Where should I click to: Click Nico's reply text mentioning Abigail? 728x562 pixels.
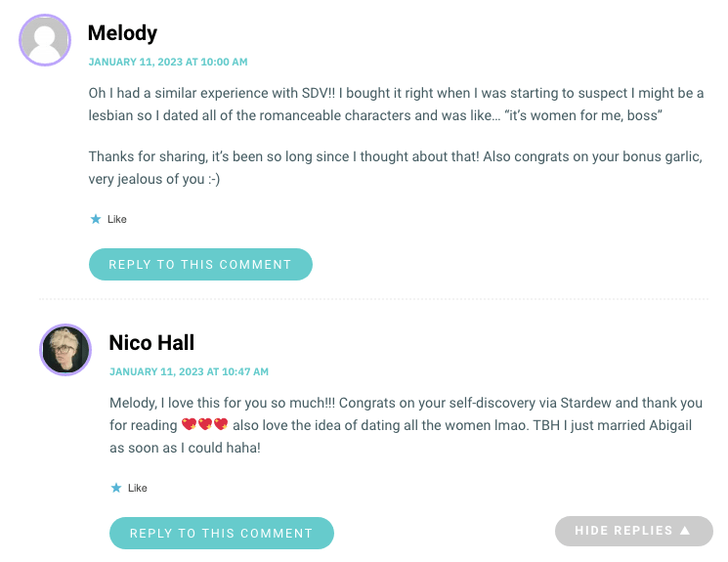point(406,425)
